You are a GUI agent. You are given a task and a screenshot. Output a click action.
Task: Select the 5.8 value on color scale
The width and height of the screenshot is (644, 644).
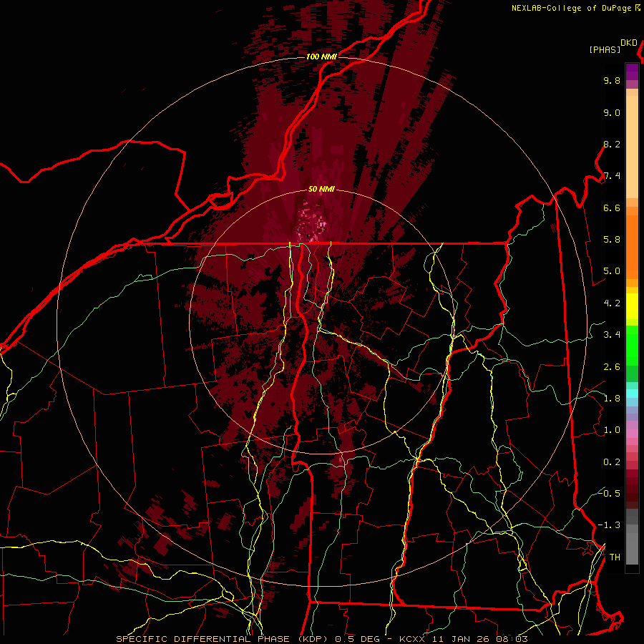tap(612, 240)
